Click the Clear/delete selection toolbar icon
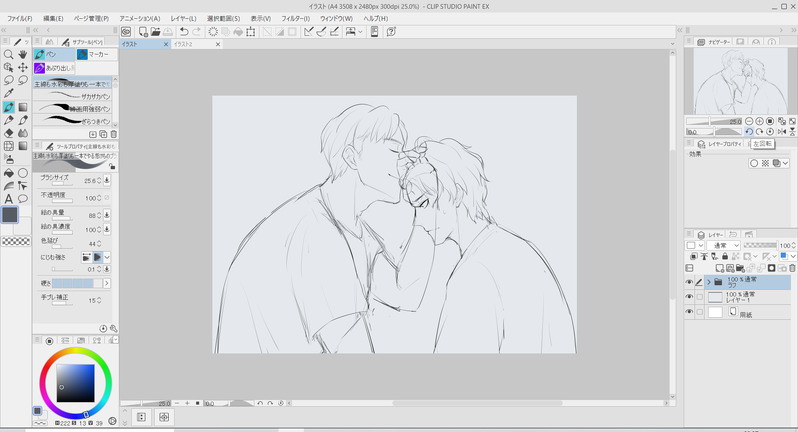Viewport: 798px width, 432px height. 213,32
